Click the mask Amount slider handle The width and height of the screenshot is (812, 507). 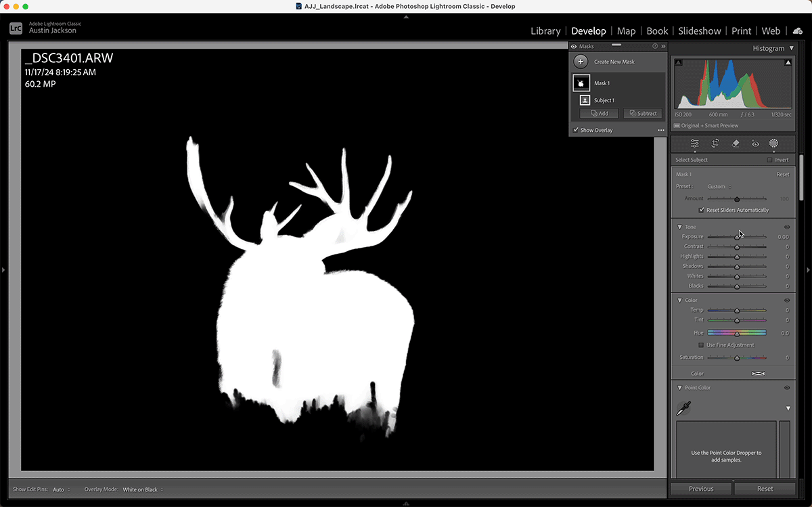tap(737, 199)
